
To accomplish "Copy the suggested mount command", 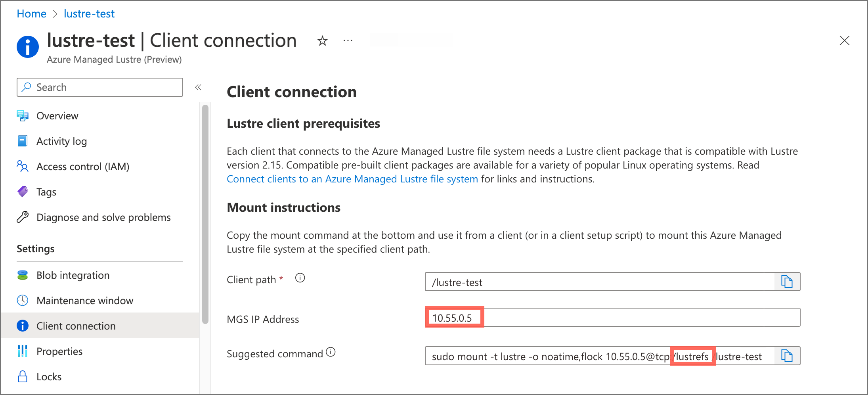I will 787,356.
